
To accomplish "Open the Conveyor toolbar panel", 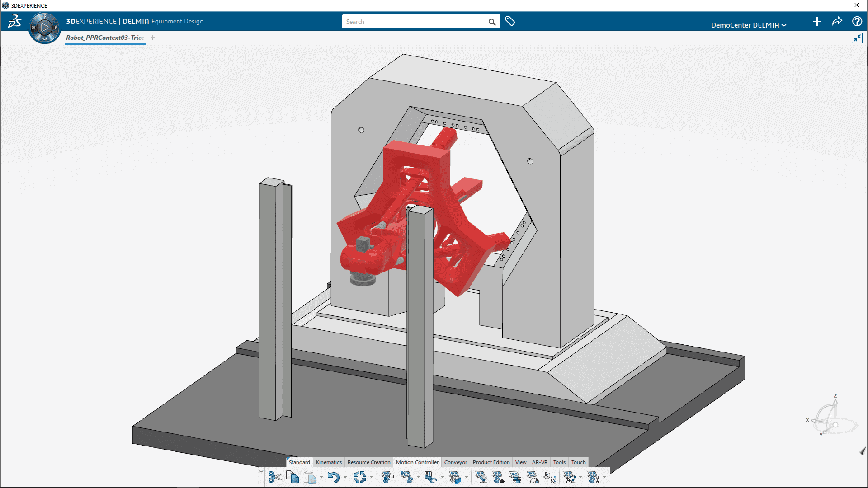I will 455,462.
